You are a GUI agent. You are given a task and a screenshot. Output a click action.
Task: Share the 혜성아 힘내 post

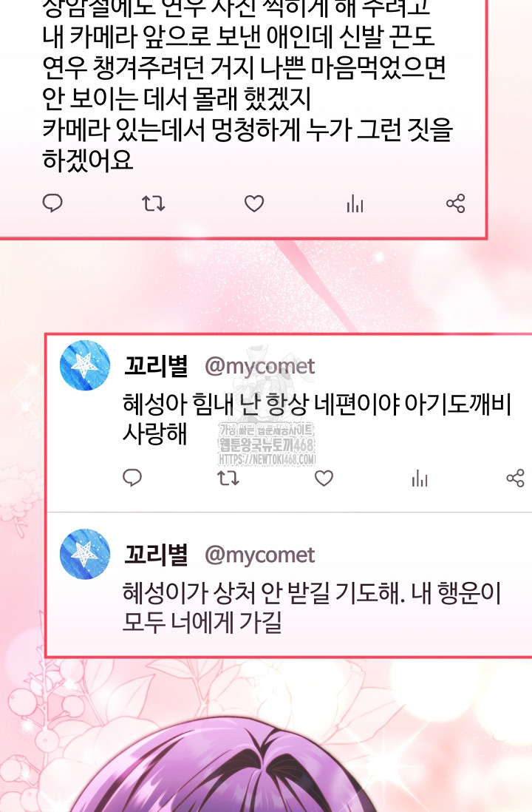516,478
